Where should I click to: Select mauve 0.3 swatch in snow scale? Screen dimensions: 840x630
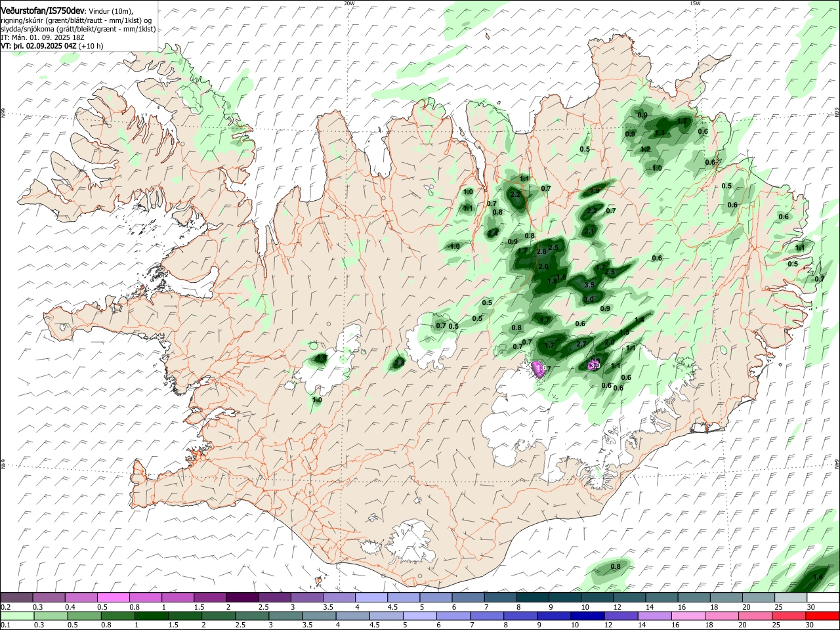pyautogui.click(x=49, y=597)
